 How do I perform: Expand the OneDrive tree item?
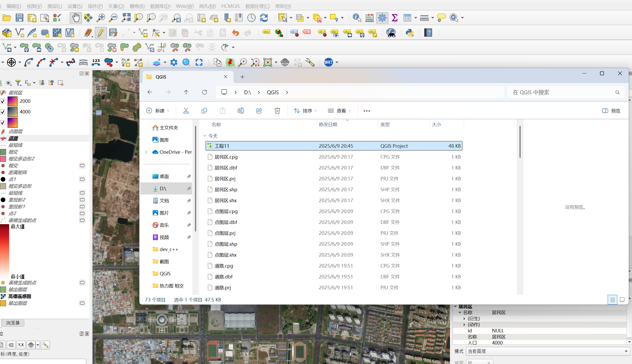pos(146,152)
